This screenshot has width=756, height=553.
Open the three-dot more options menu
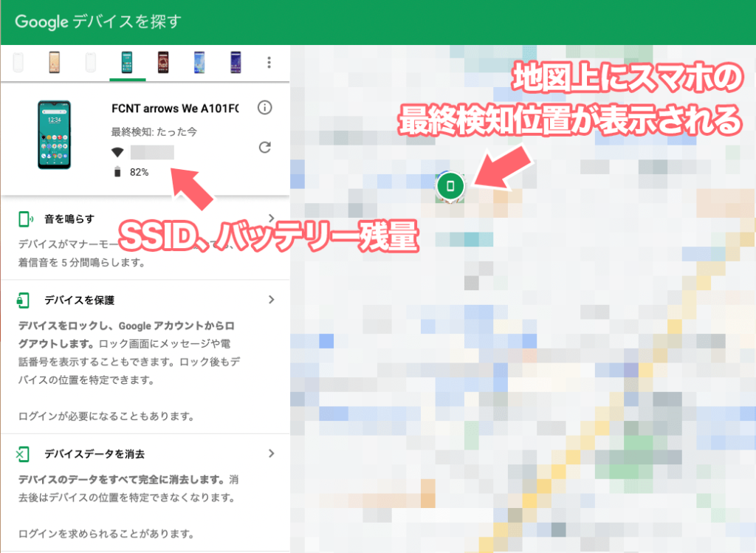pyautogui.click(x=269, y=62)
